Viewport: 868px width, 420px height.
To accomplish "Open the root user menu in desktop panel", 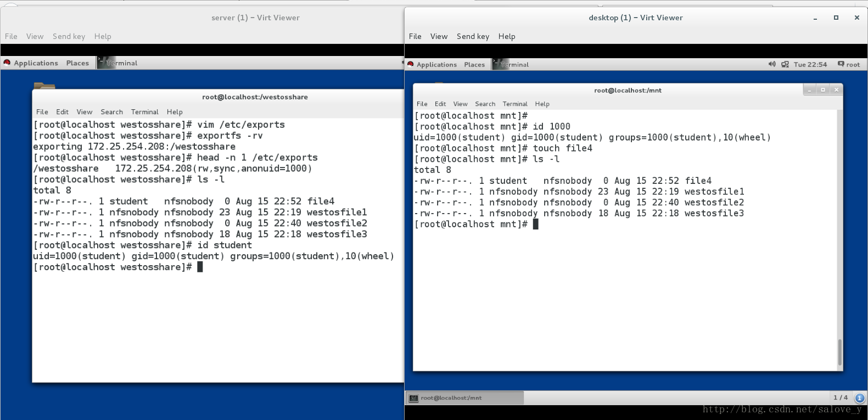I will tap(849, 65).
